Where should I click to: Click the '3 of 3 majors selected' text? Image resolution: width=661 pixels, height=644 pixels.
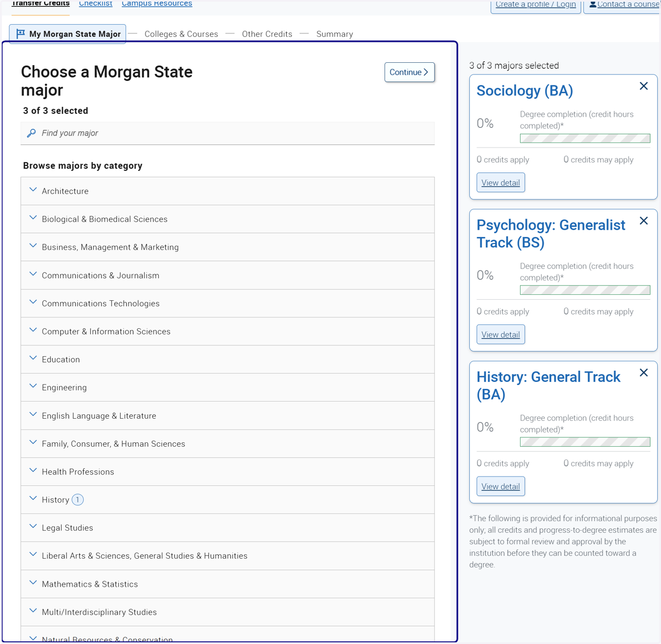(x=514, y=66)
